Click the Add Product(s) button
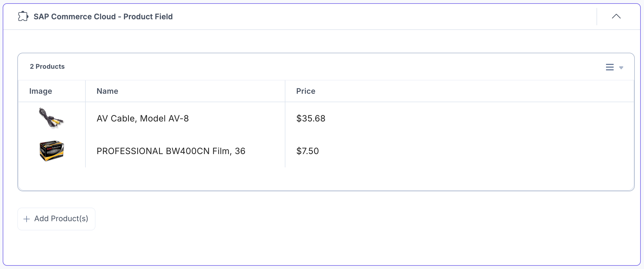This screenshot has width=644, height=269. 56,219
